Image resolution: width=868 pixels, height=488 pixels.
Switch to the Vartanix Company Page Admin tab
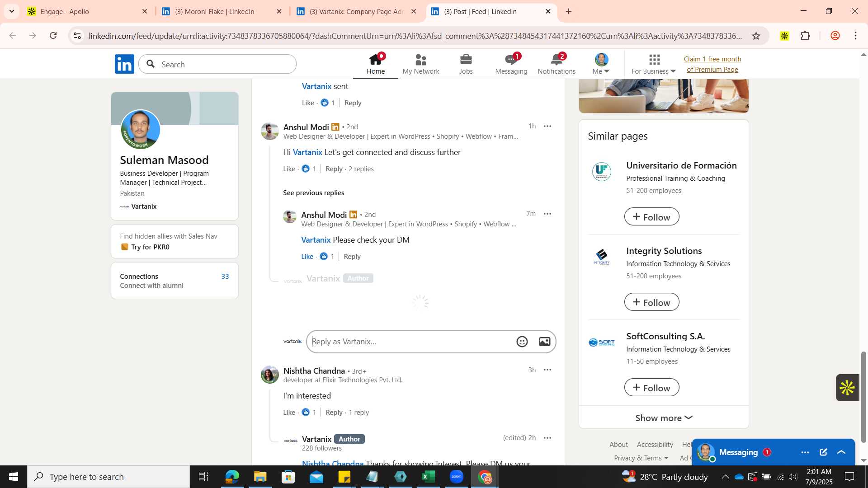(357, 11)
